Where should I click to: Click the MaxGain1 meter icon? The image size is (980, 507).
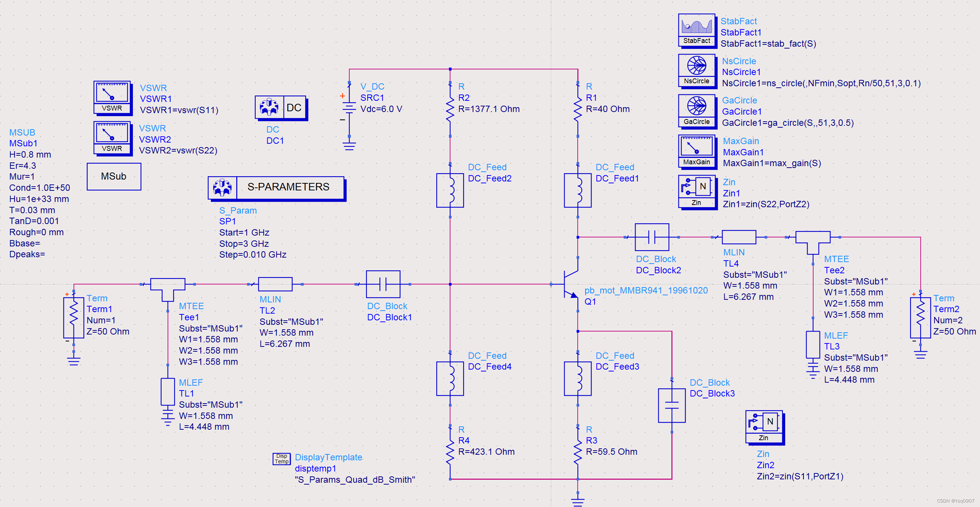697,151
